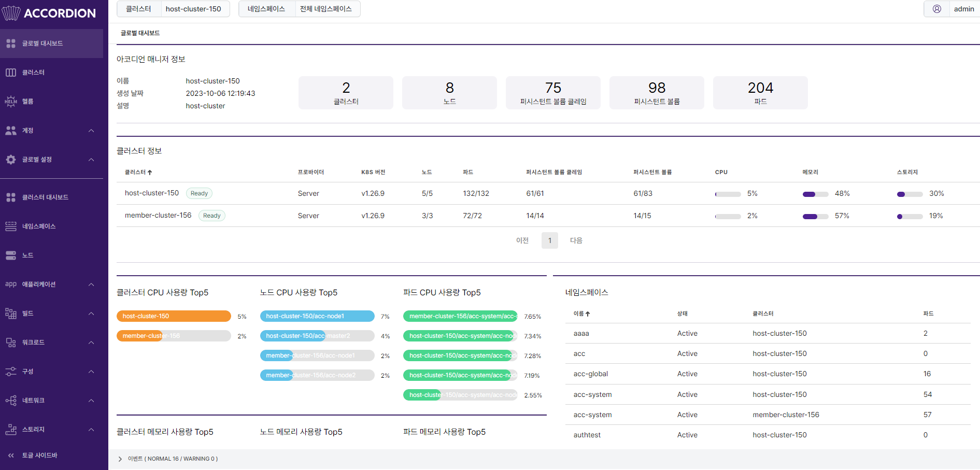Click the 네트워크 sidebar icon
This screenshot has height=470, width=980.
[11, 401]
